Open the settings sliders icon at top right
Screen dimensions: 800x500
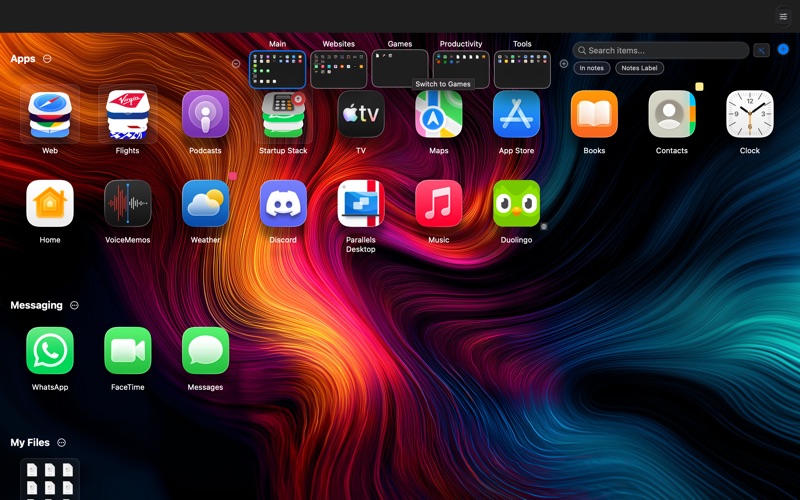[x=783, y=17]
